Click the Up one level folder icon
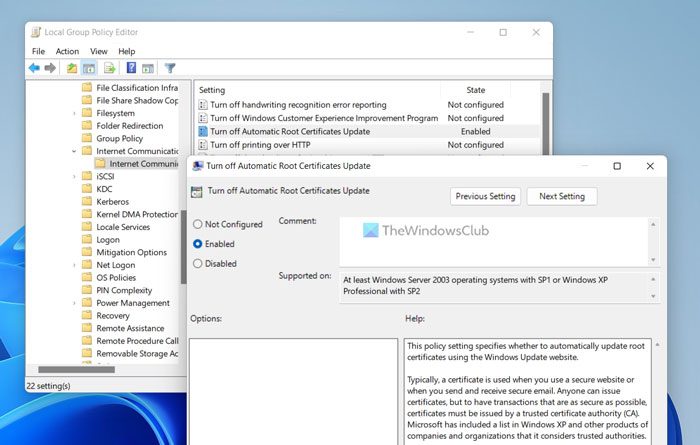 pyautogui.click(x=71, y=68)
